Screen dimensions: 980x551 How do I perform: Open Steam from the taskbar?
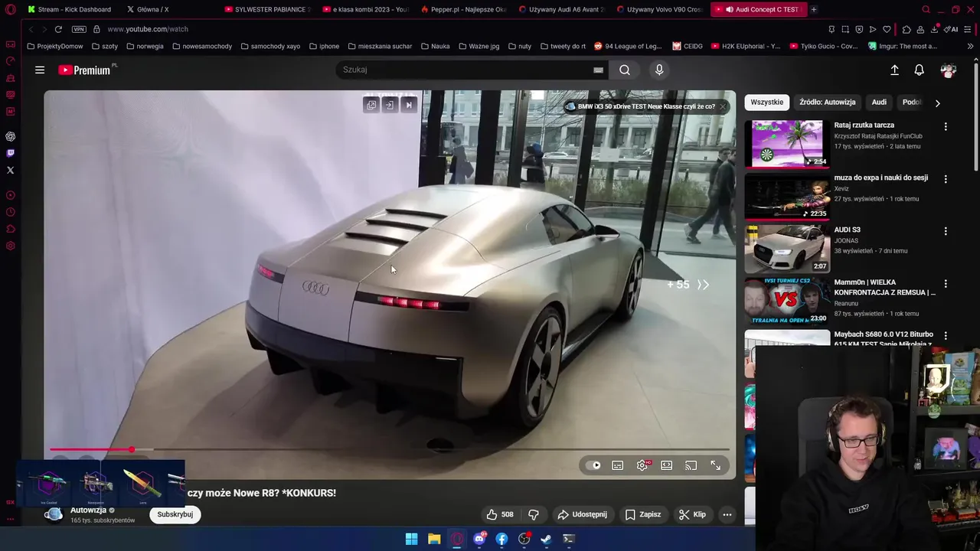pos(546,539)
